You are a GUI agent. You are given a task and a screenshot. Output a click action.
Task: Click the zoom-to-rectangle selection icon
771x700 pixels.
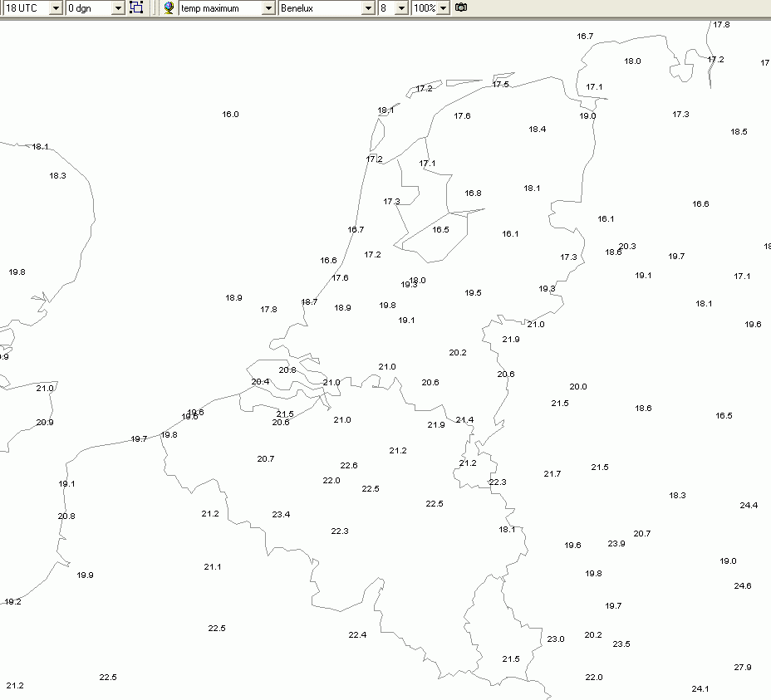[x=136, y=7]
